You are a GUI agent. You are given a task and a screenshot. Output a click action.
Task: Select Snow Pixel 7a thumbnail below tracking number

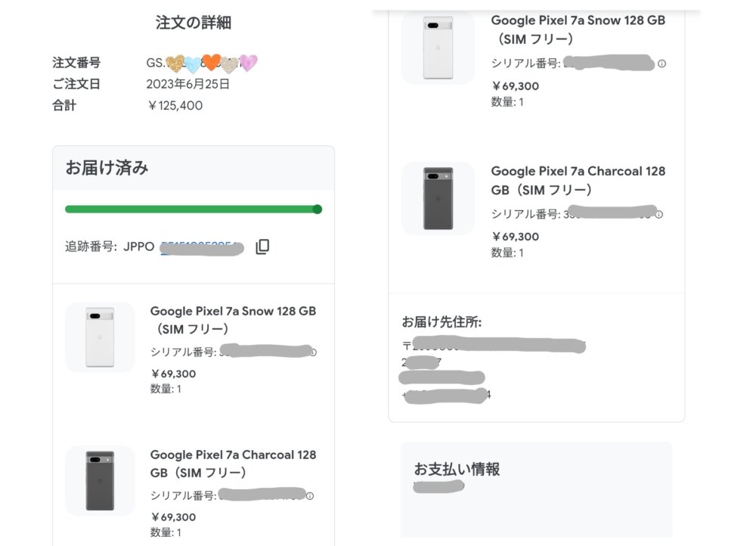click(100, 337)
